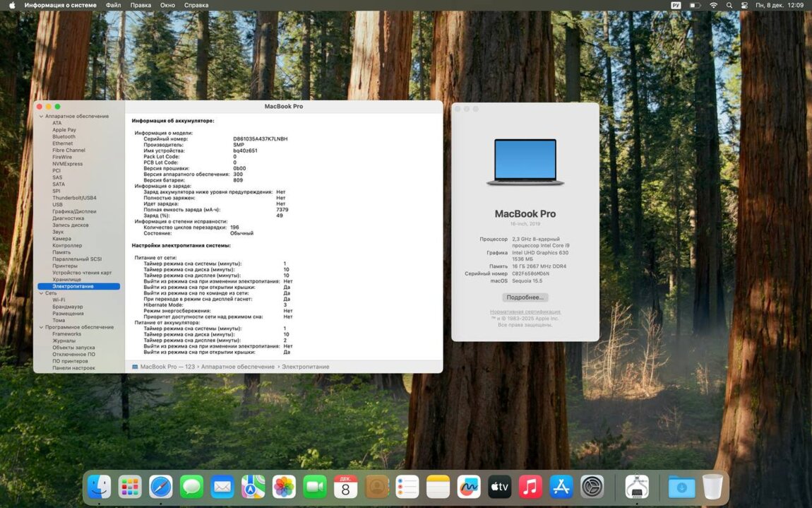Collapse the Аппаратное обеспечение section
The image size is (812, 508).
41,116
